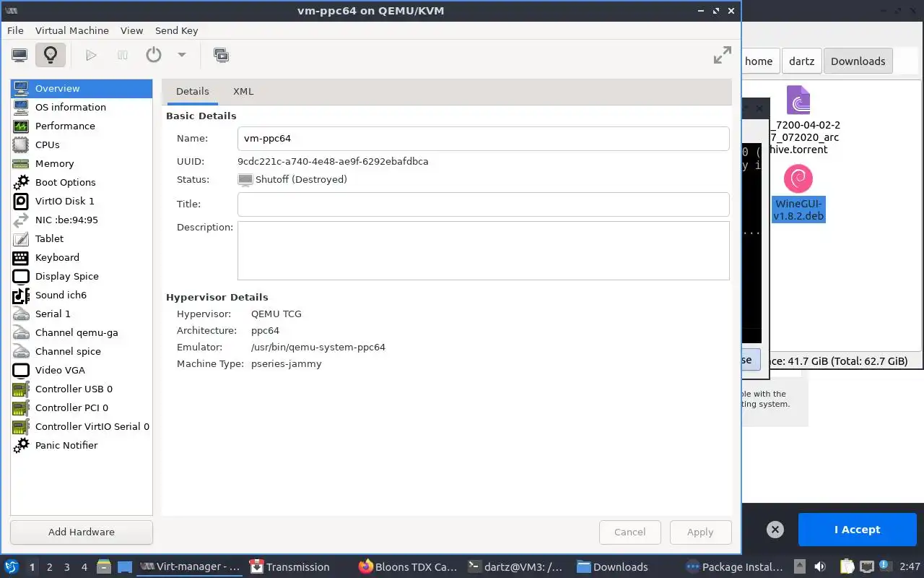Switch to workspace 3 in taskbar
924x578 pixels.
(67, 567)
